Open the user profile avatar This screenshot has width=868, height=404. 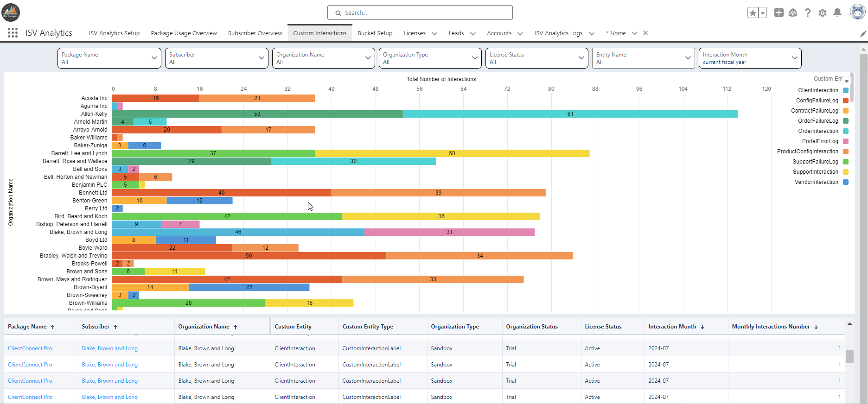pos(858,13)
